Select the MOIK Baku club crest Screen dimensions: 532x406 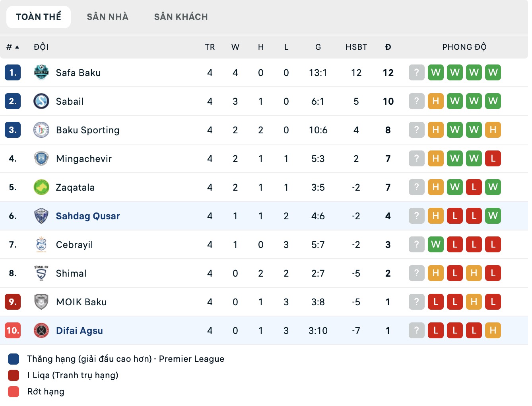click(41, 302)
